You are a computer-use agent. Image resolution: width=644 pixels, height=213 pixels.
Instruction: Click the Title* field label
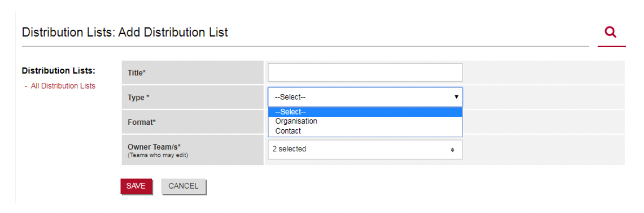(x=137, y=73)
